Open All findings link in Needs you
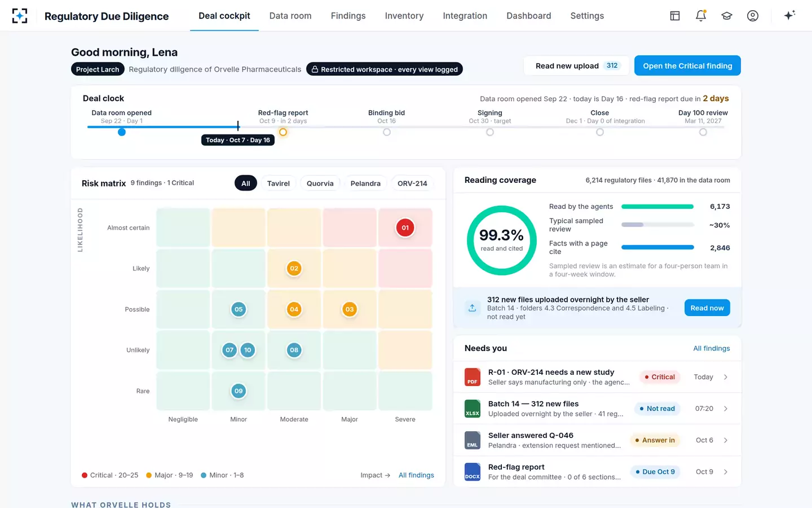This screenshot has width=812, height=508. tap(712, 348)
